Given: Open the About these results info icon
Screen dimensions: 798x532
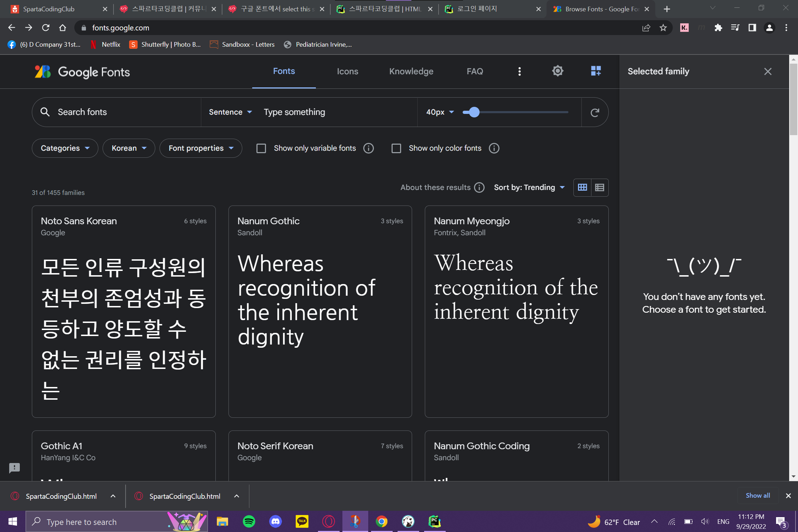Looking at the screenshot, I should tap(479, 187).
